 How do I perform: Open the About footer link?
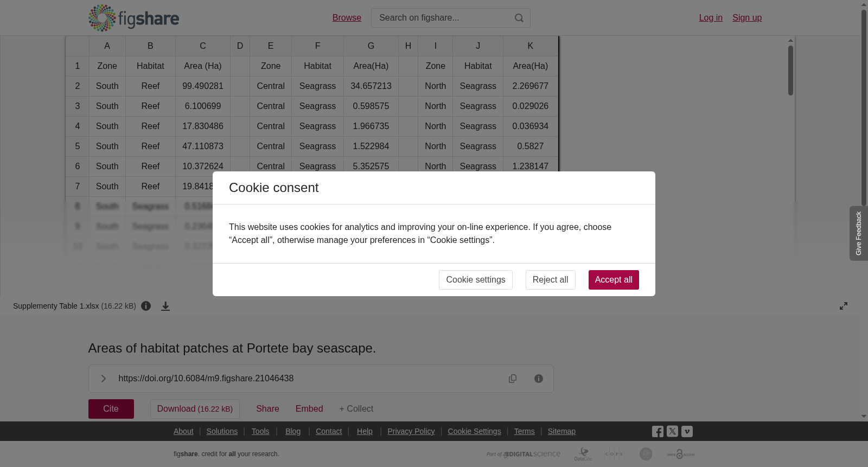(183, 431)
